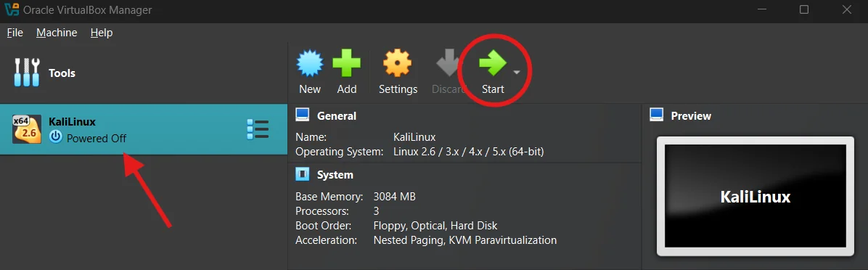
Task: Click the KaliLinux x64 OS icon
Action: [27, 129]
